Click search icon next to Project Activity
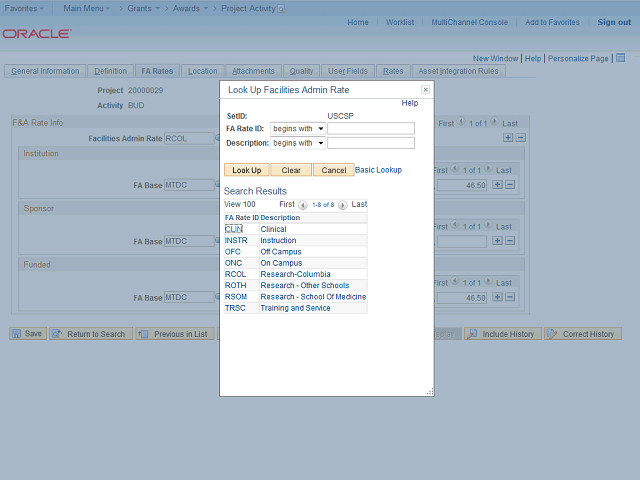The width and height of the screenshot is (640, 480). coord(281,9)
